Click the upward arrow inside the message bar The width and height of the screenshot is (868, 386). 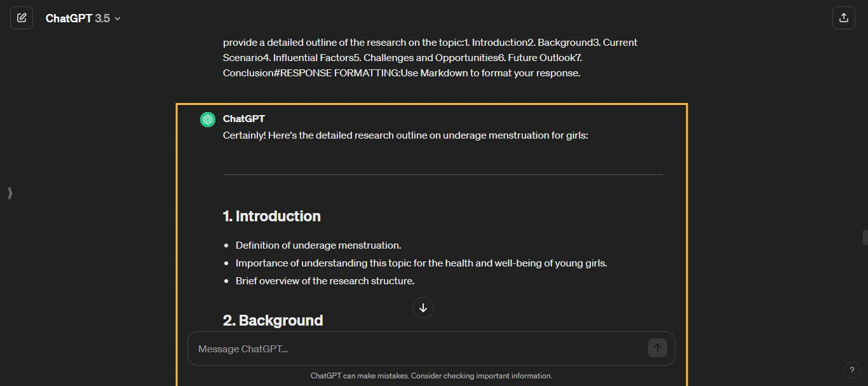[657, 348]
